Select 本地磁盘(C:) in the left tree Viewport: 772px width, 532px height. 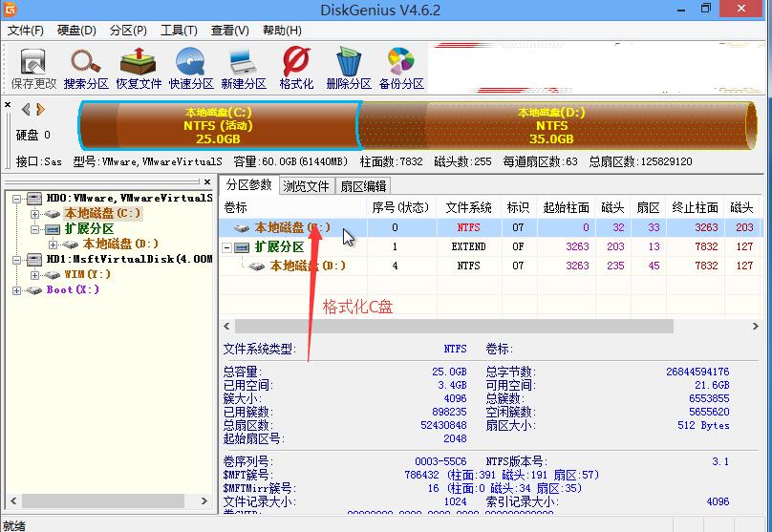[103, 214]
